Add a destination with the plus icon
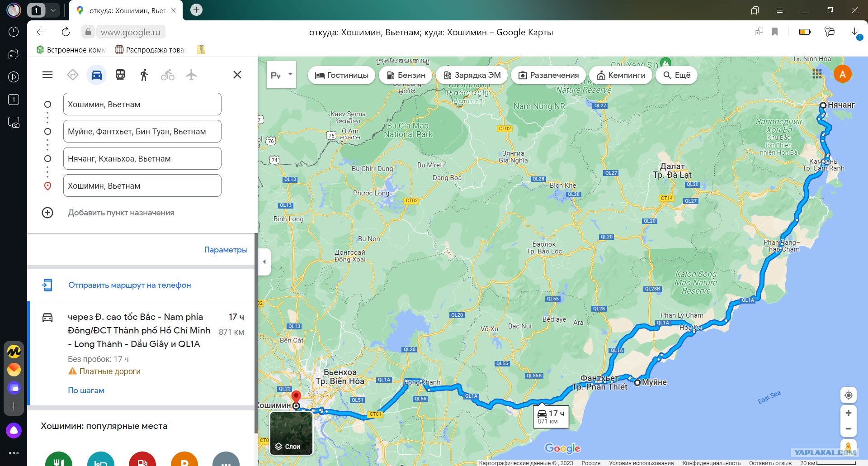This screenshot has width=868, height=466. click(x=47, y=213)
